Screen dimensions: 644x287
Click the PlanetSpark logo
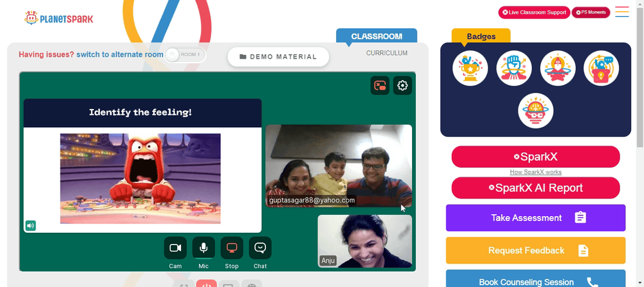pyautogui.click(x=59, y=18)
